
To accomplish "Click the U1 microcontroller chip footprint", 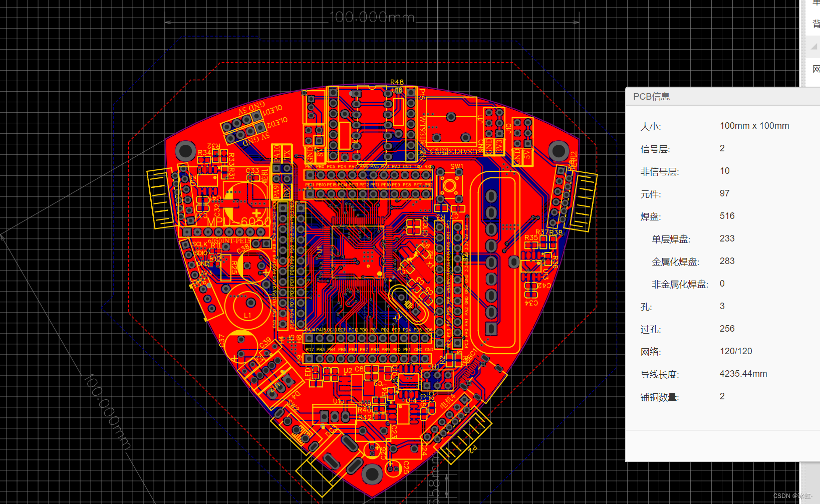I will coord(358,251).
